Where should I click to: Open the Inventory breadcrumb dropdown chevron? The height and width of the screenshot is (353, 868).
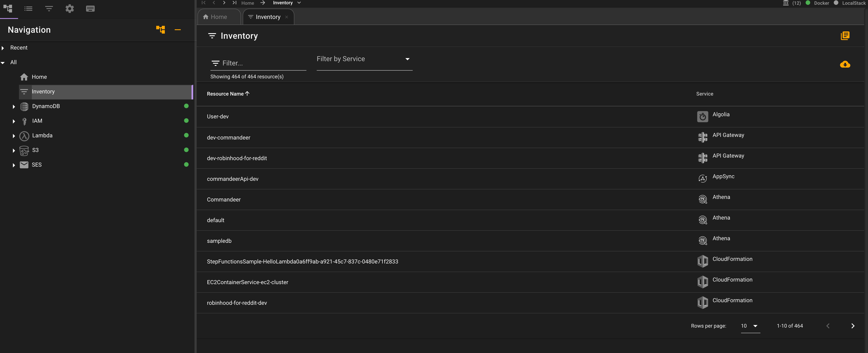[x=299, y=3]
